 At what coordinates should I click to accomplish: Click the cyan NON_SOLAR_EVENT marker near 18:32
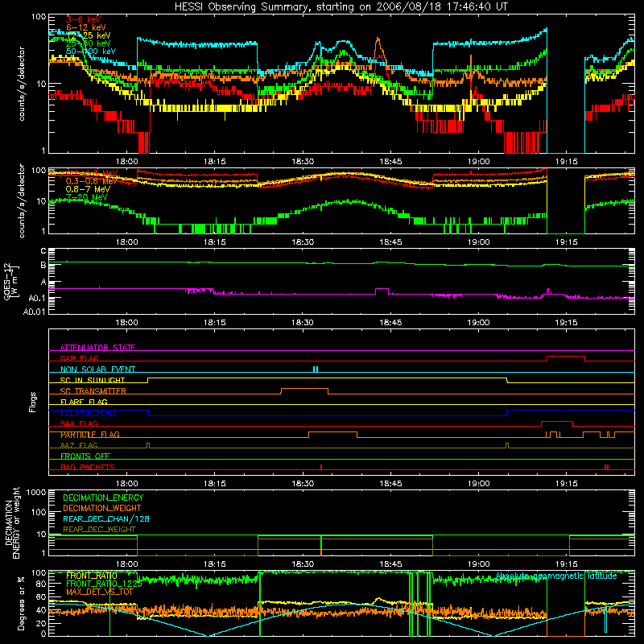(316, 369)
